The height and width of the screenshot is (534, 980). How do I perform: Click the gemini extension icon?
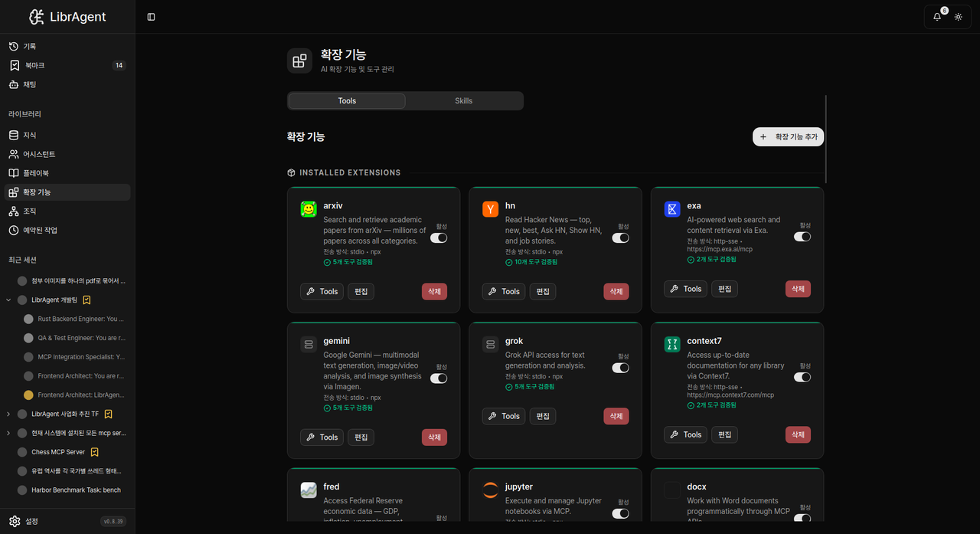point(309,345)
